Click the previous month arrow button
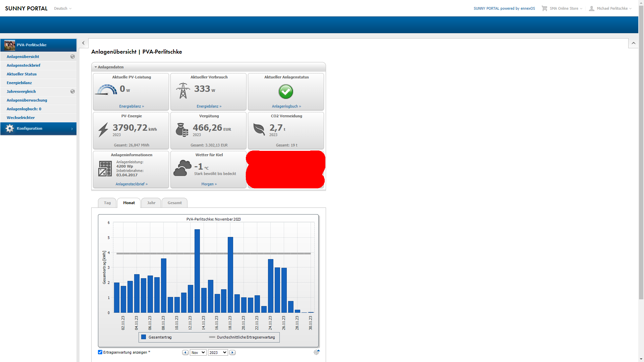This screenshot has width=644, height=362. [185, 353]
